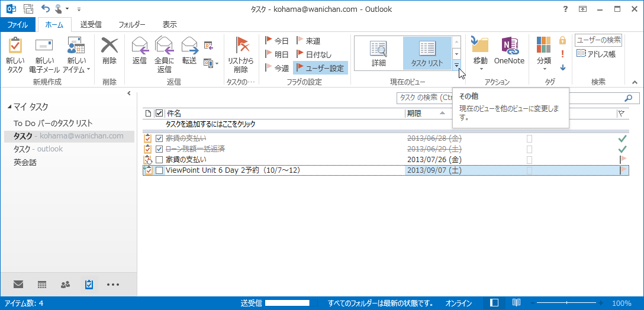Mark task private with lock icon
The width and height of the screenshot is (644, 310).
point(563,40)
